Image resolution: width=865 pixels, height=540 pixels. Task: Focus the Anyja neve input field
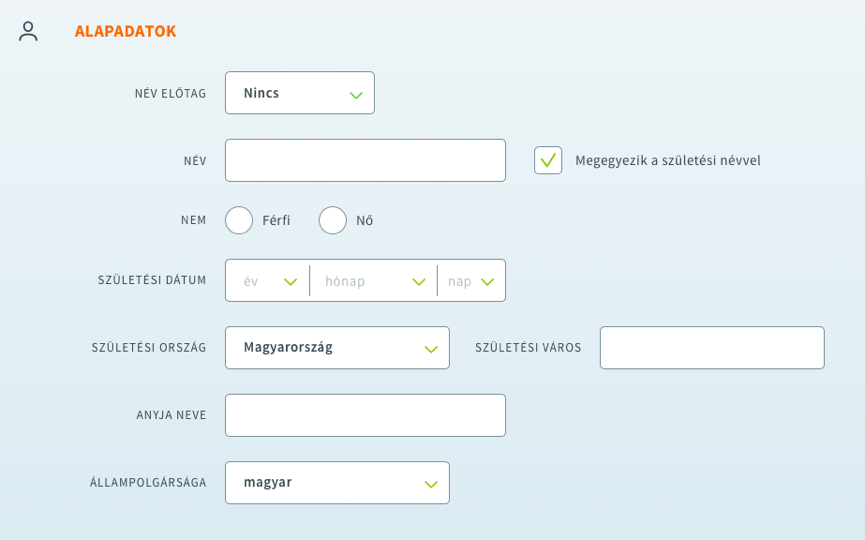pos(365,415)
